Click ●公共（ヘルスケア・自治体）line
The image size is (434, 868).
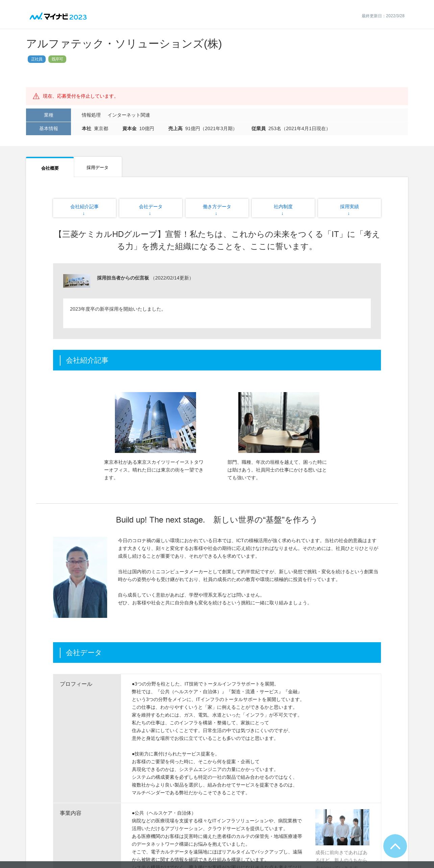[x=164, y=813]
